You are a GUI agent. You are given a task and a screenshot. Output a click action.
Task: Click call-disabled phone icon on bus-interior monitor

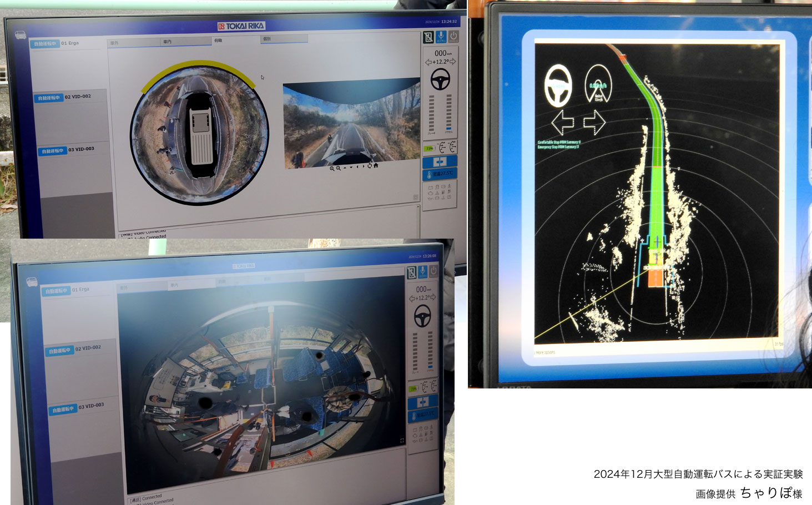click(411, 272)
